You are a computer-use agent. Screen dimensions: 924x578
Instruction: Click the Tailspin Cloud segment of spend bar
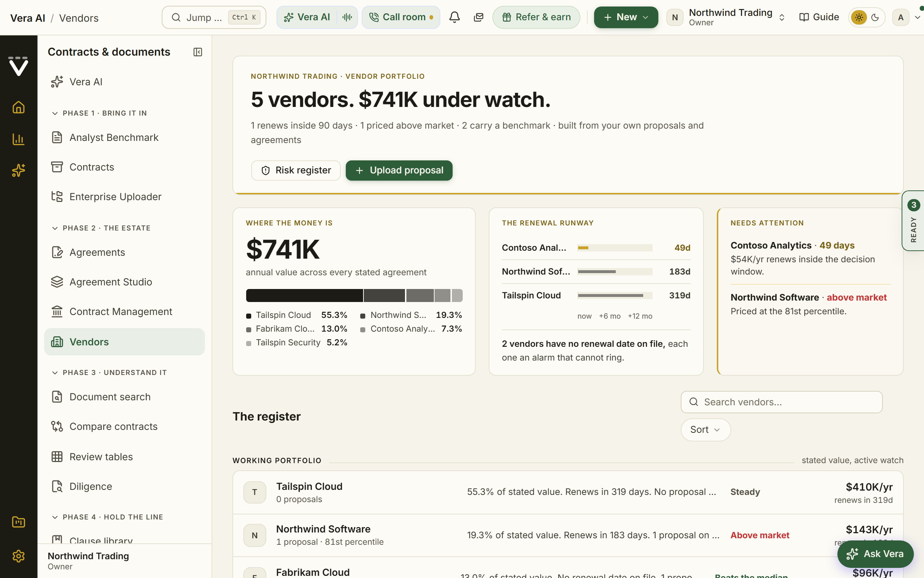coord(304,296)
